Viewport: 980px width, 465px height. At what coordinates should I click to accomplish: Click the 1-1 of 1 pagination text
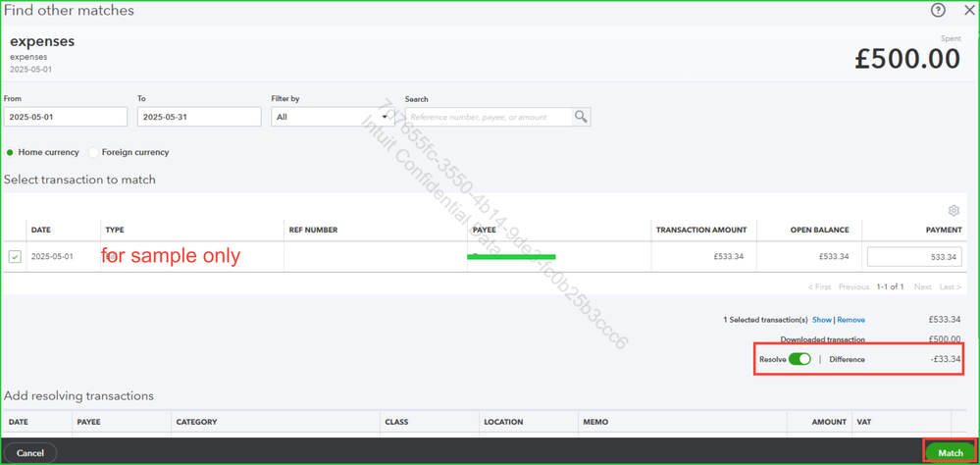[x=890, y=286]
